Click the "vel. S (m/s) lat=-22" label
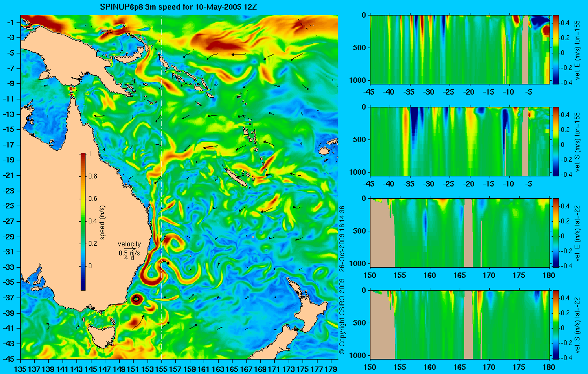The image size is (588, 374). point(577,324)
